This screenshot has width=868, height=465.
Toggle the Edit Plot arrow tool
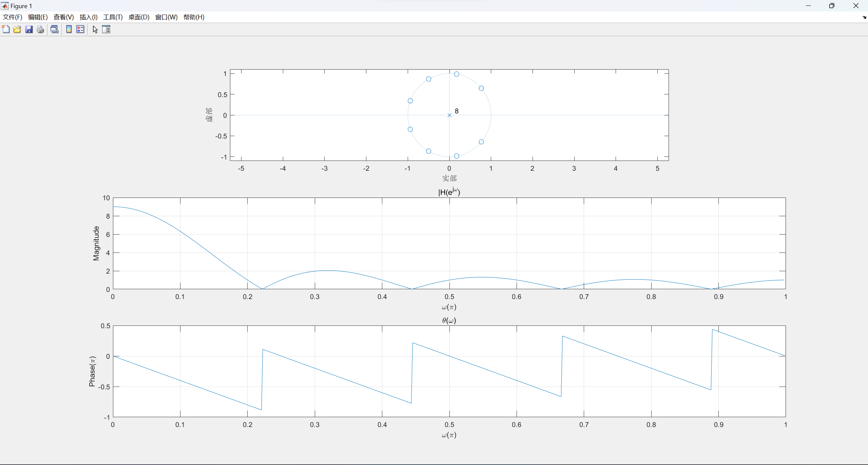click(x=95, y=30)
